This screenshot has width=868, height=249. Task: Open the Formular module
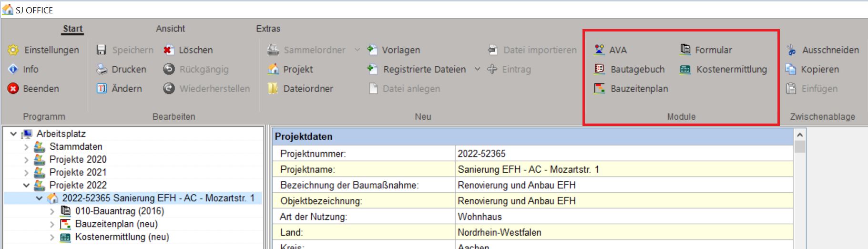(685, 50)
